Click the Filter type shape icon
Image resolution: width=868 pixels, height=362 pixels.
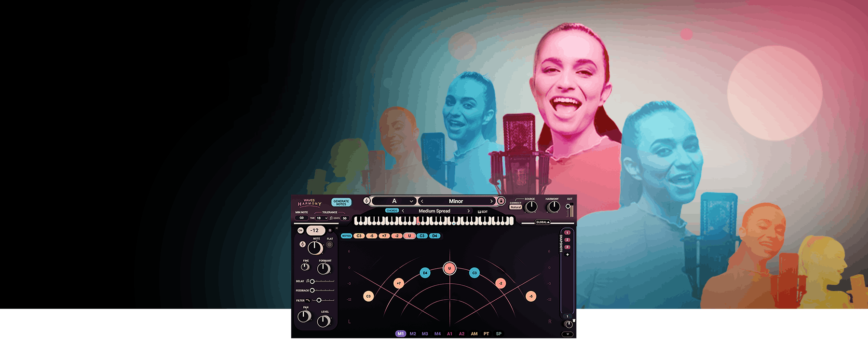(308, 300)
